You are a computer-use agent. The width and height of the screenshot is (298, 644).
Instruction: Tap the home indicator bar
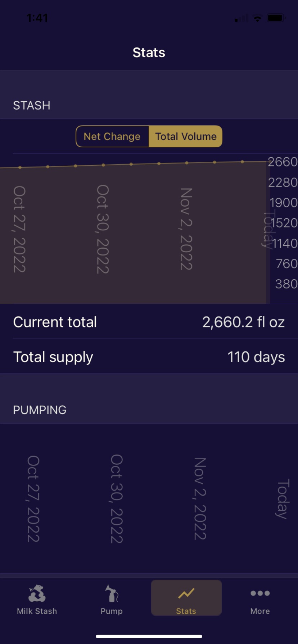149,636
